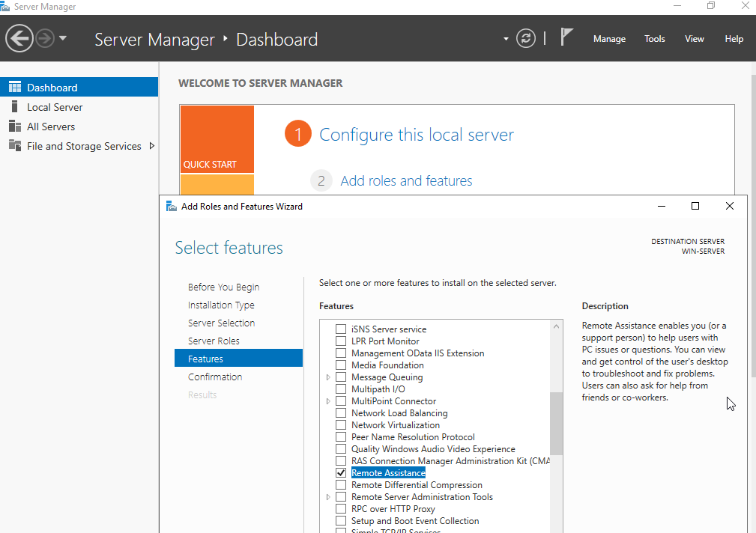Click the features list scrollbar thumb
Viewport: 756px width, 533px height.
tap(556, 424)
